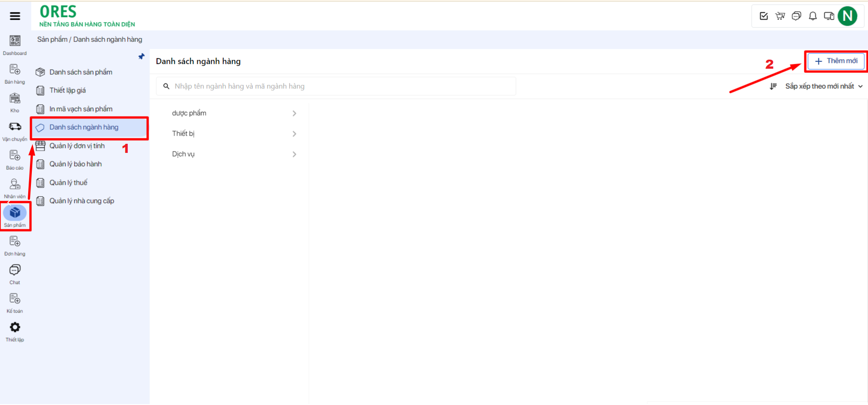Select Danh sách sản phẩm menu item
Screen dimensions: 868x405
coord(81,72)
